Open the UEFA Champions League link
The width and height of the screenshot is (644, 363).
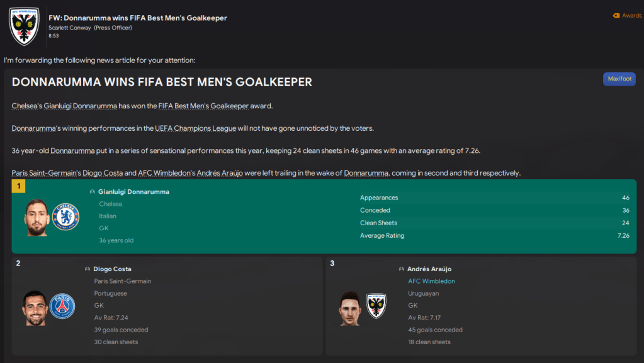(x=195, y=128)
